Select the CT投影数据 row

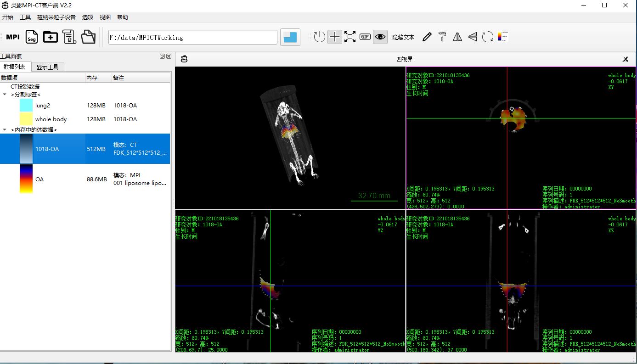click(x=85, y=86)
